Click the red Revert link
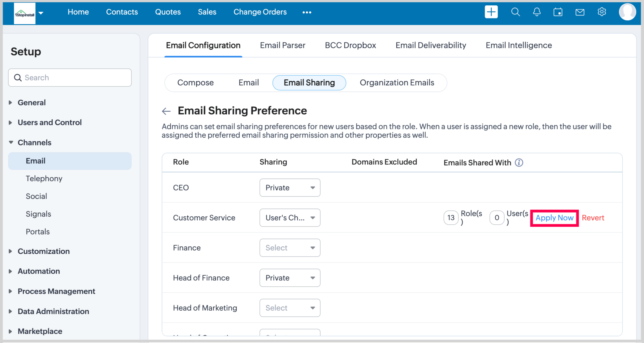The height and width of the screenshot is (343, 644). tap(593, 218)
